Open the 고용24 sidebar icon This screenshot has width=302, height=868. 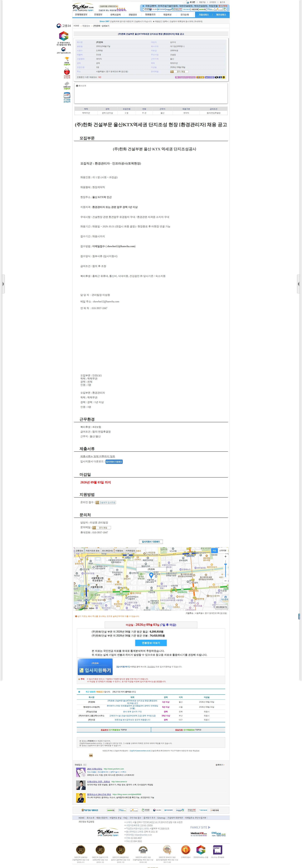click(64, 26)
